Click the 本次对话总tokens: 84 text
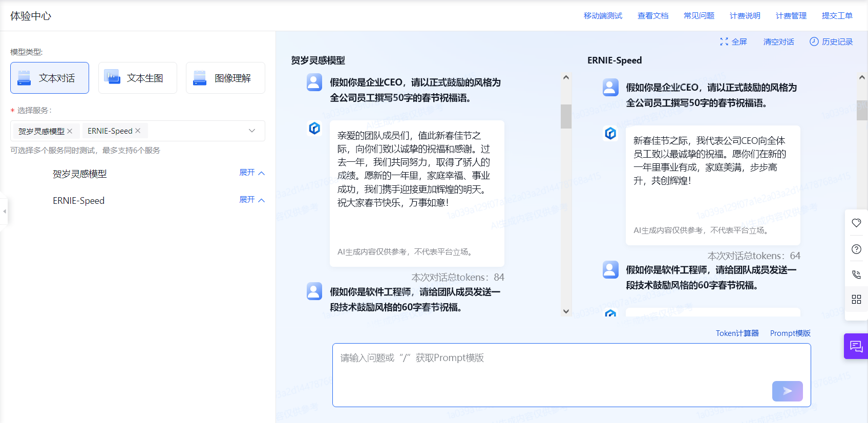The image size is (868, 423). coord(458,278)
